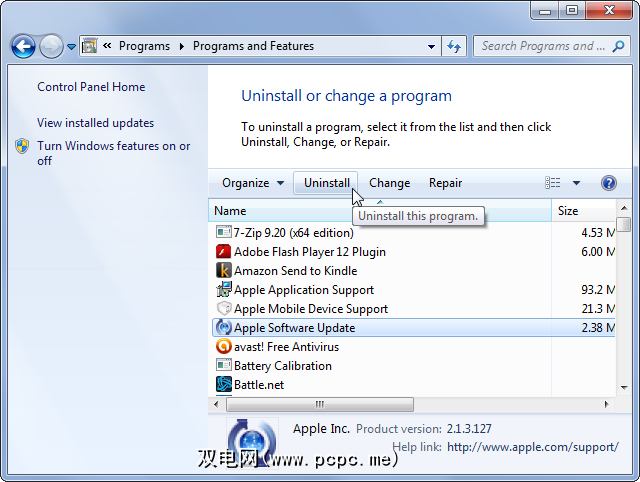
Task: Open the Organize menu
Action: coord(253,183)
